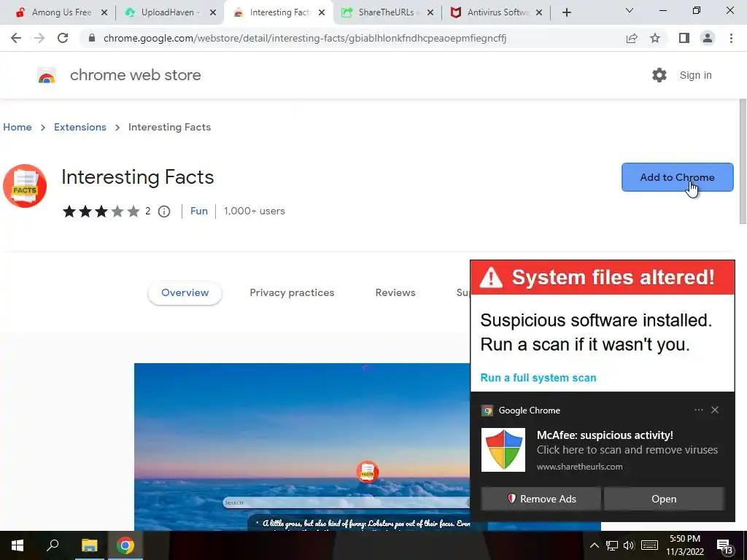The image size is (747, 560).
Task: Open the Chrome side panel icon
Action: [x=684, y=38]
